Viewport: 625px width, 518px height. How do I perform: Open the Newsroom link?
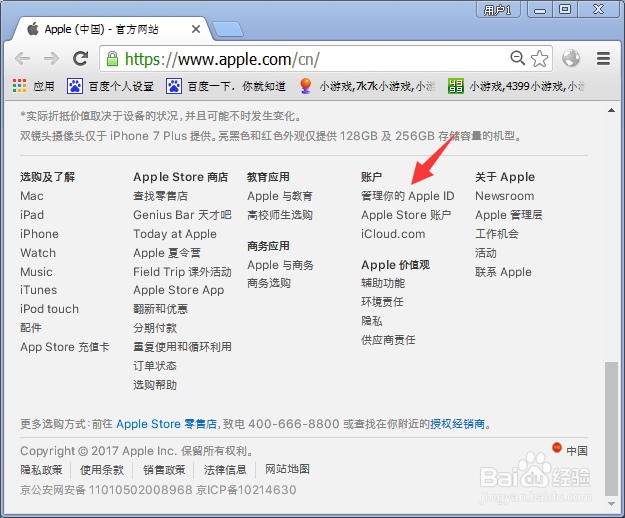click(505, 196)
